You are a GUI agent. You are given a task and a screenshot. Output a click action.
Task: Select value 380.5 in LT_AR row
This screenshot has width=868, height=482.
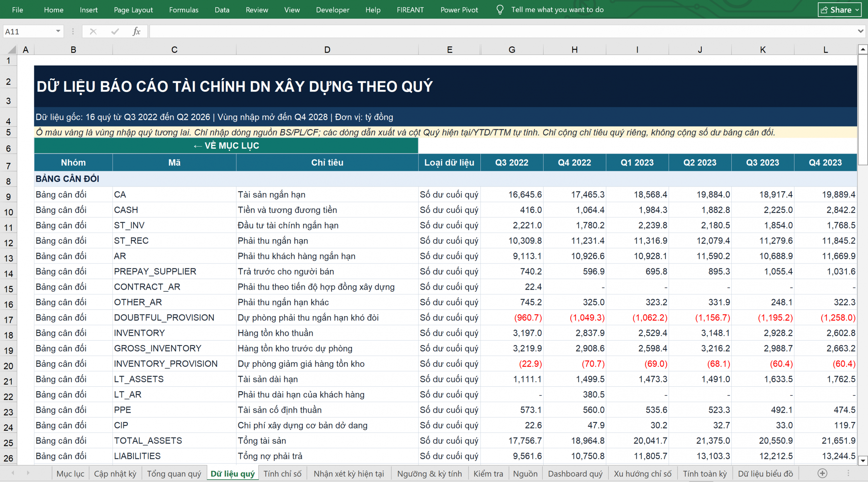pyautogui.click(x=575, y=394)
